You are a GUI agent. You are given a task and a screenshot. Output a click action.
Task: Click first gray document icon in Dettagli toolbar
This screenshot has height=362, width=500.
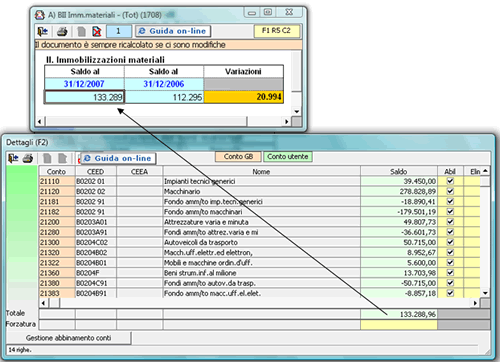47,158
